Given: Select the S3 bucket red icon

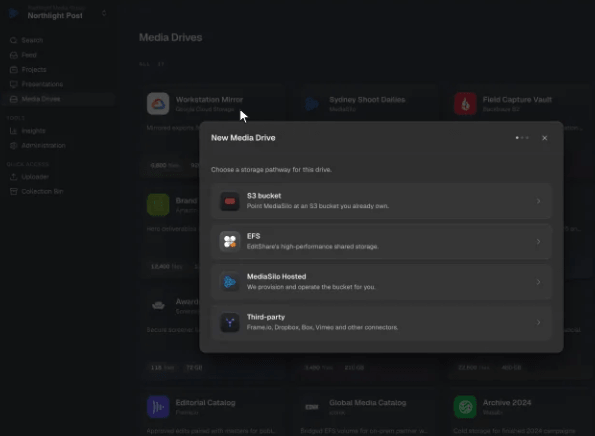Looking at the screenshot, I should 230,201.
